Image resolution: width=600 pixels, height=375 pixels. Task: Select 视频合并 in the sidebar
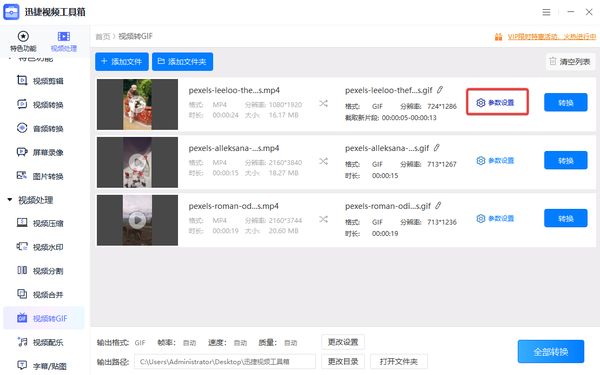pos(48,295)
